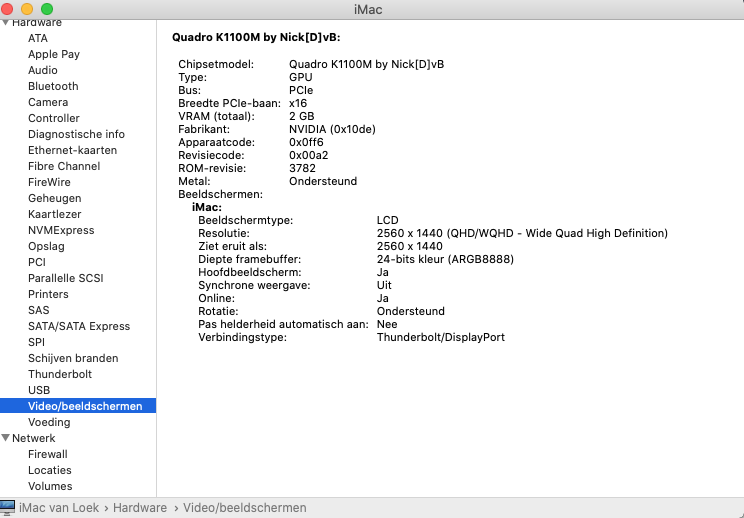Viewport: 744px width, 518px height.
Task: Select Apple Pay in the sidebar
Action: click(x=54, y=54)
